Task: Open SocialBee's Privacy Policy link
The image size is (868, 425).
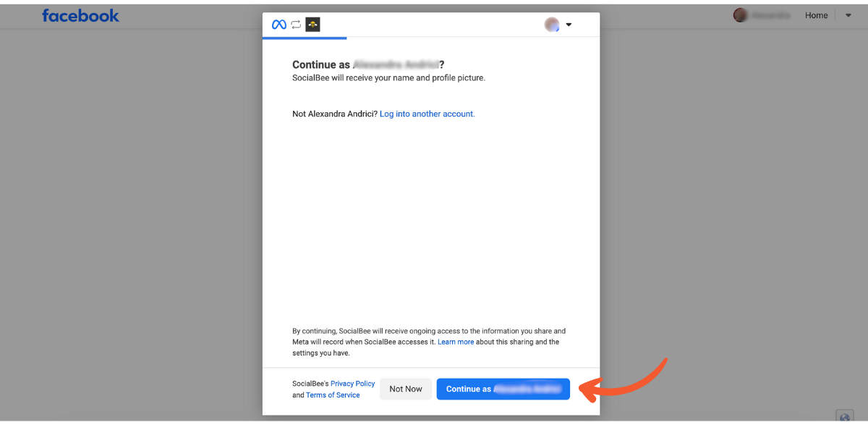Action: click(x=352, y=384)
